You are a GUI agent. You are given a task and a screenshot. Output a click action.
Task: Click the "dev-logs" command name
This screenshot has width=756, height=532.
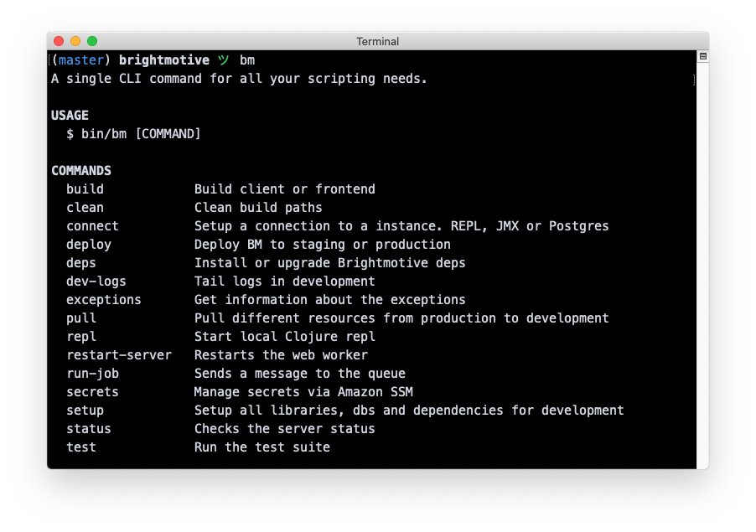tap(96, 281)
